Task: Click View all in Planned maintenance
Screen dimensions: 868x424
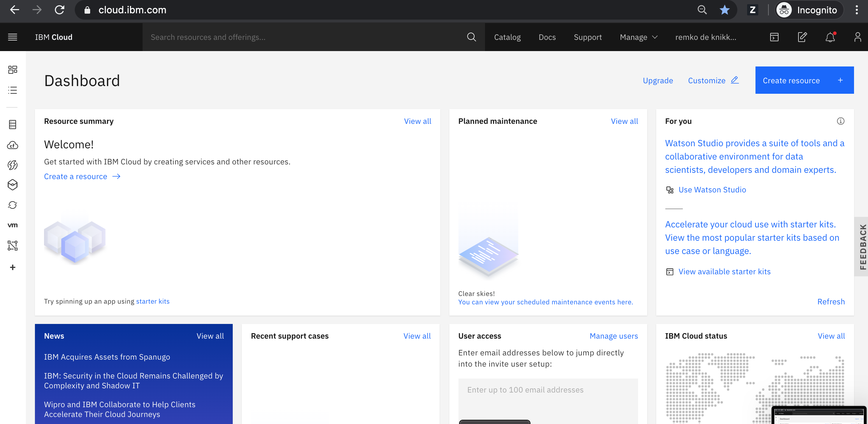Action: [x=624, y=121]
